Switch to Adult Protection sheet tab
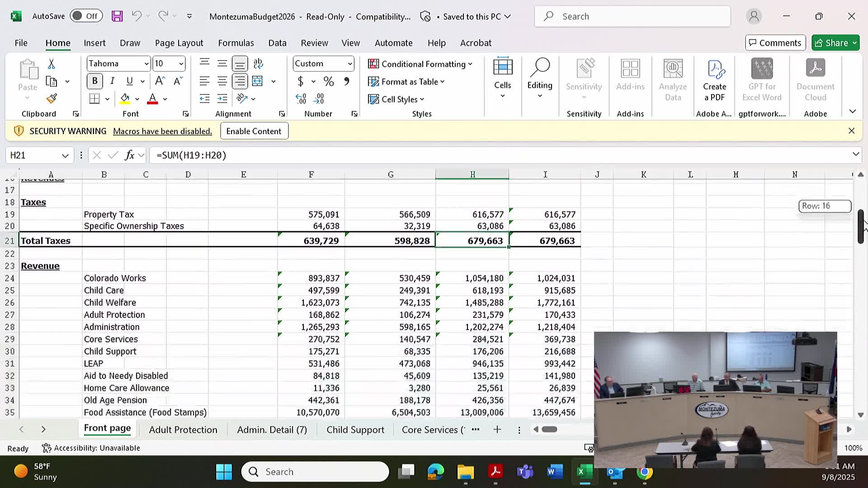 click(183, 430)
